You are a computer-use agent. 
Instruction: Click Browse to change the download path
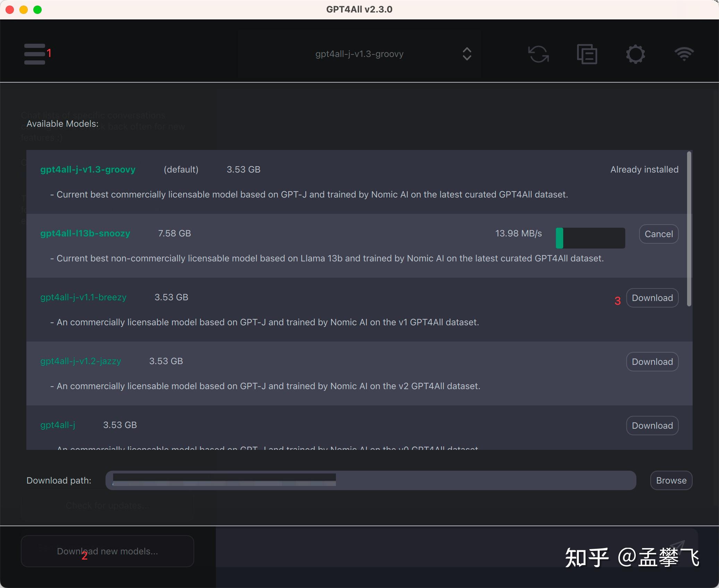(671, 480)
